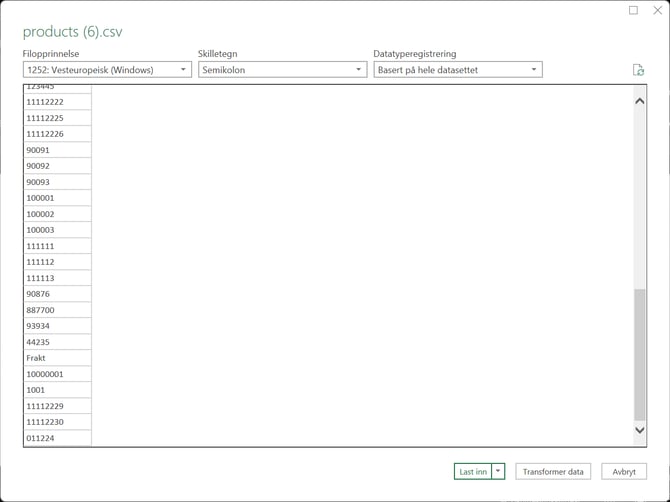Click the scroll-up arrow in the preview

pos(640,101)
